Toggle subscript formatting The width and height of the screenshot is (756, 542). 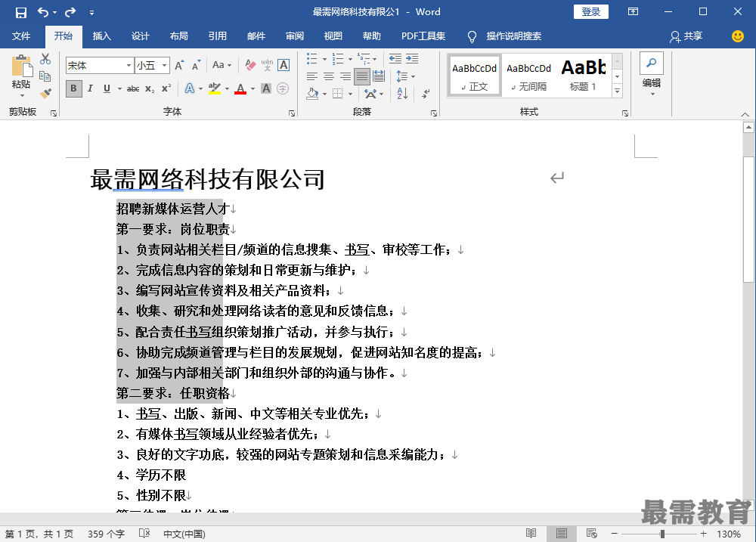click(150, 88)
